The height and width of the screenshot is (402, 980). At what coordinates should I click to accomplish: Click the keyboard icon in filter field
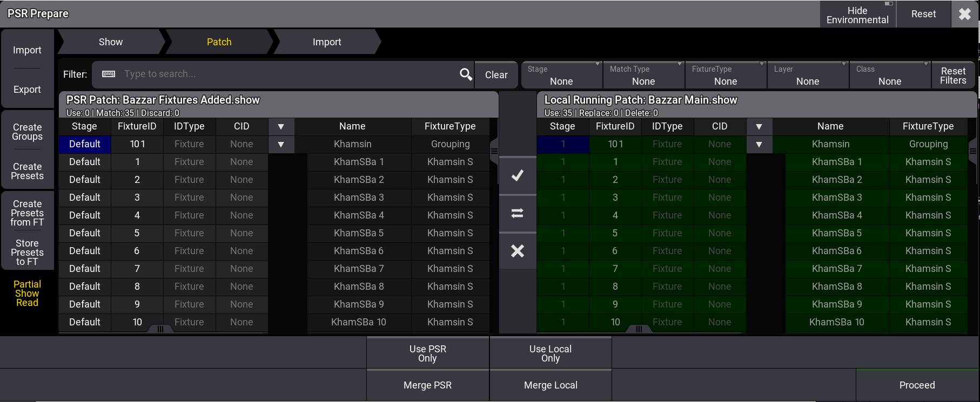click(109, 74)
